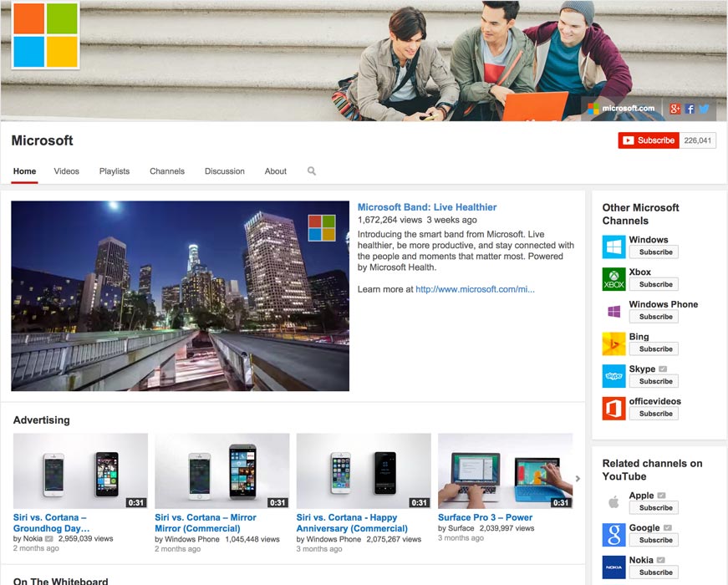Click Siri vs. Cortana – Groundhog Day title
Viewport: 728px width, 585px height.
tap(52, 523)
